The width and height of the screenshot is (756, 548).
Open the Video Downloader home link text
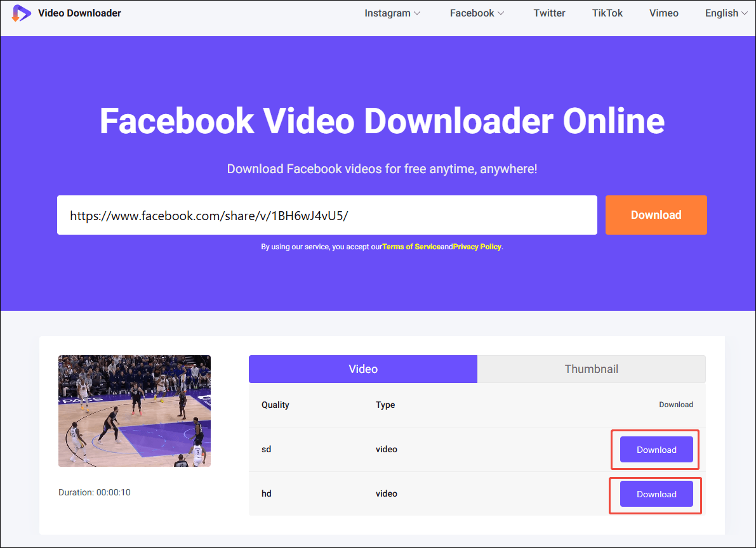(79, 13)
